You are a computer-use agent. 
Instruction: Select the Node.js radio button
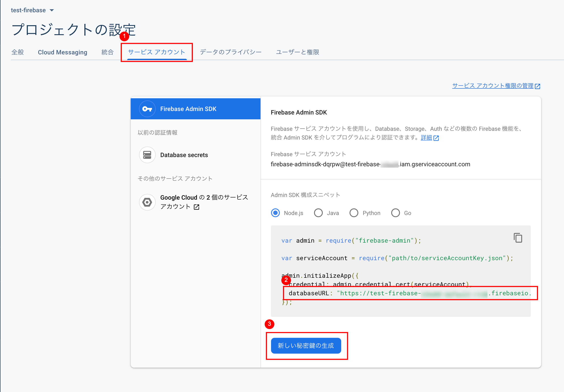(x=275, y=213)
